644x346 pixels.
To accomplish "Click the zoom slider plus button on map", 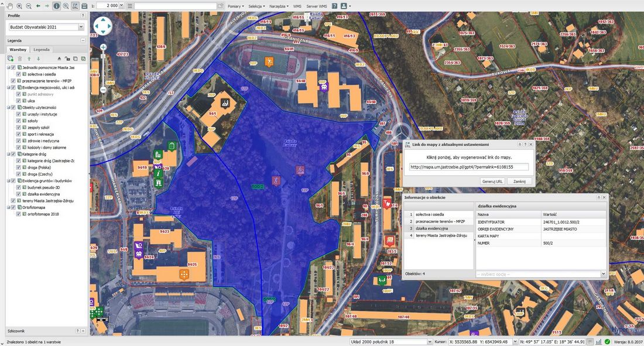I will tap(103, 47).
